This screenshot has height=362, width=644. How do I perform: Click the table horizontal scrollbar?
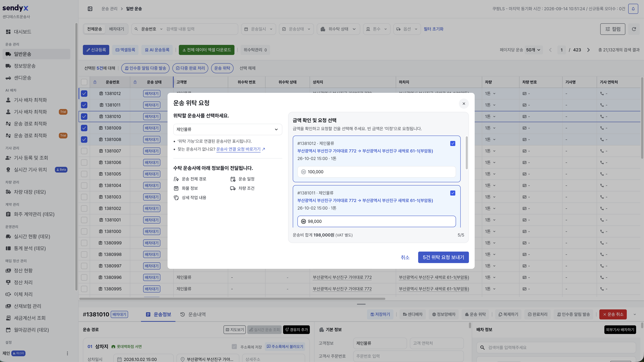(232, 299)
